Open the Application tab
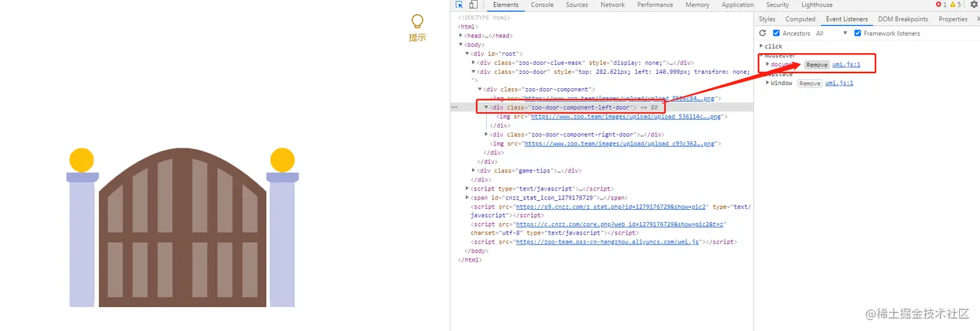 [x=738, y=5]
